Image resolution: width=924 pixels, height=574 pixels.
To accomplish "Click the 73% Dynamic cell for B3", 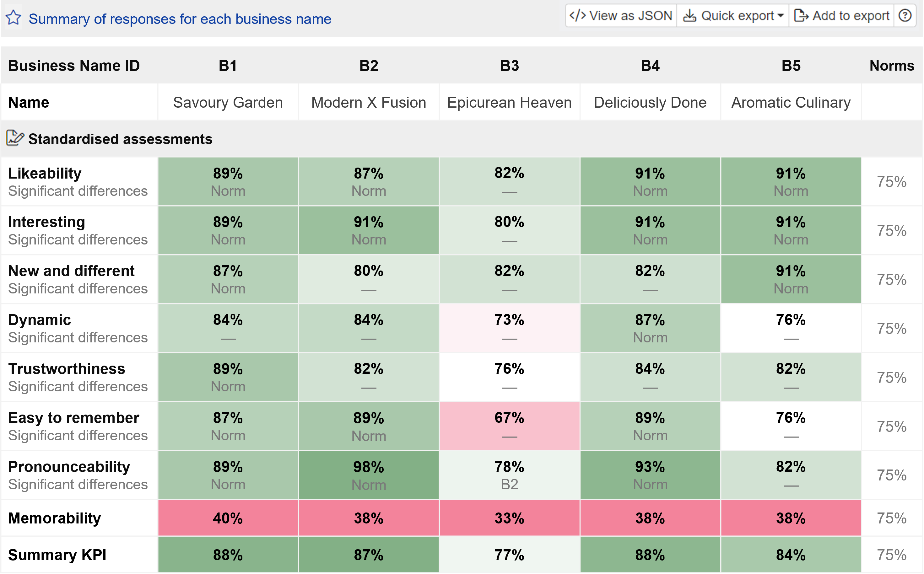I will [x=509, y=328].
